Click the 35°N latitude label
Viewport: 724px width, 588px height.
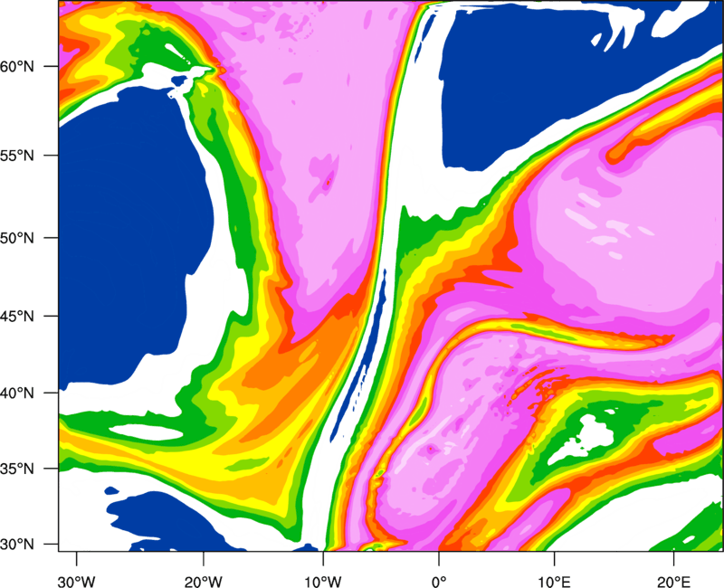[x=17, y=469]
